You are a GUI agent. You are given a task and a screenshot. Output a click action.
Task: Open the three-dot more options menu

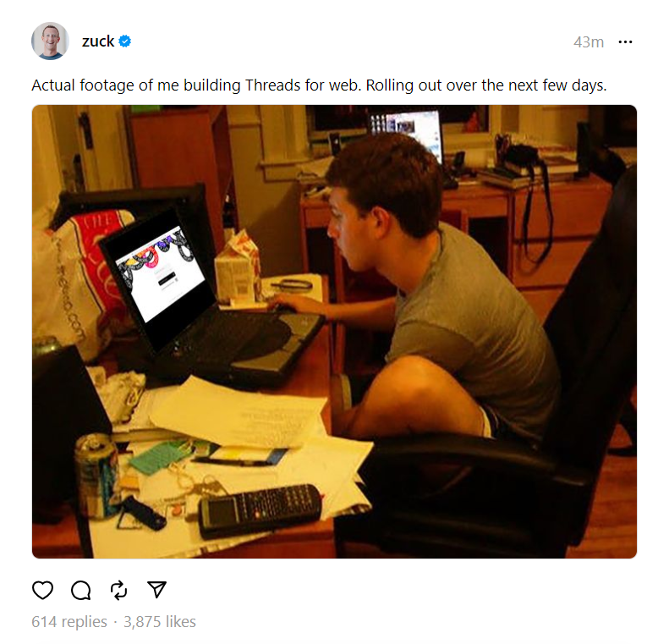click(625, 41)
